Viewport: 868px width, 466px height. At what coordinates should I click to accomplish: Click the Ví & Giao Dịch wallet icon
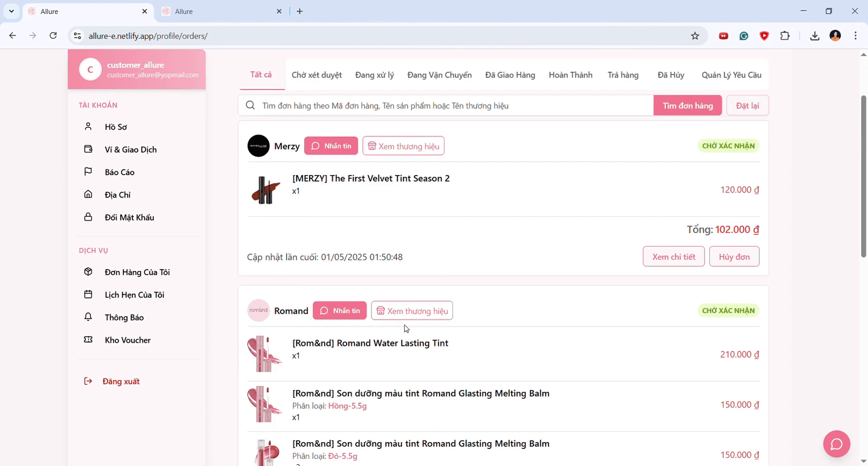click(88, 149)
